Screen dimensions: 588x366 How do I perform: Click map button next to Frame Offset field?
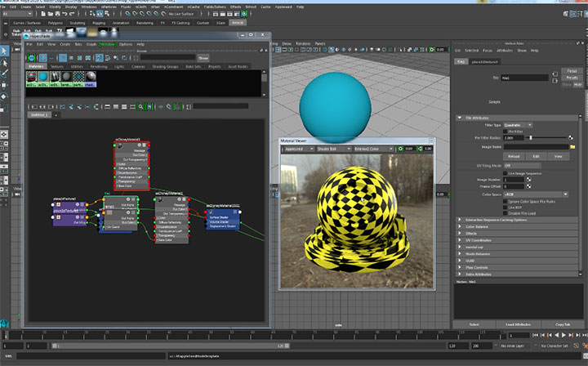[528, 186]
